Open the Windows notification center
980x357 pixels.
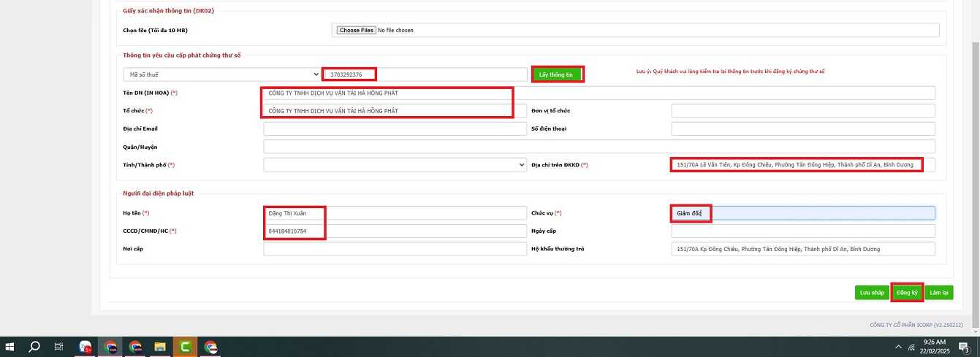pos(964,348)
